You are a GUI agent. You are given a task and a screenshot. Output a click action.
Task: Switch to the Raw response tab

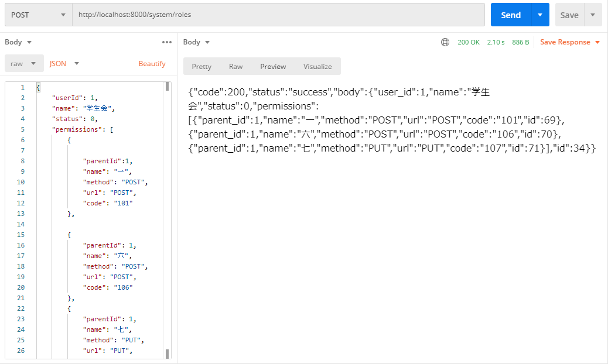[235, 66]
